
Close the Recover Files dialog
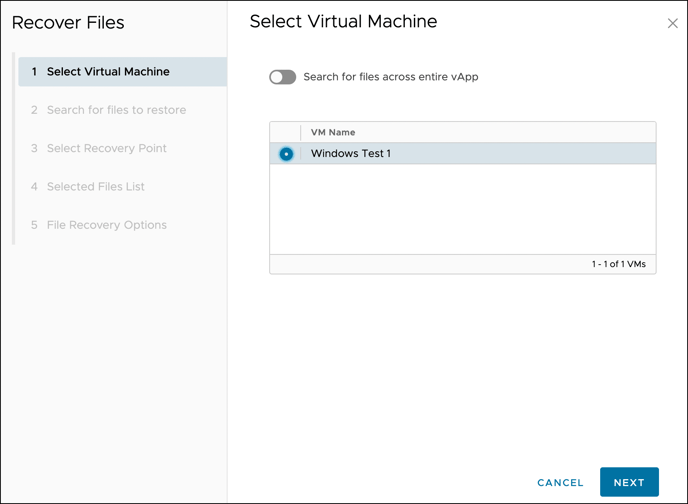[672, 23]
